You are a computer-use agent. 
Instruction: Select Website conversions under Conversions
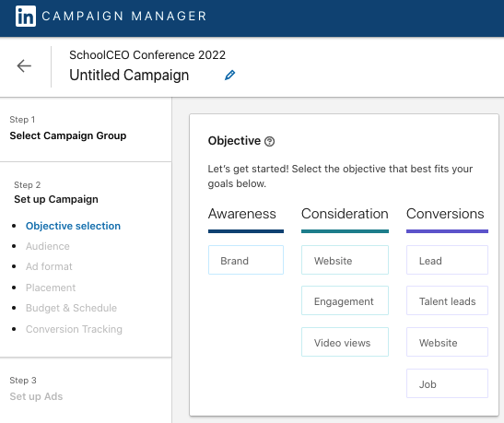tap(447, 342)
